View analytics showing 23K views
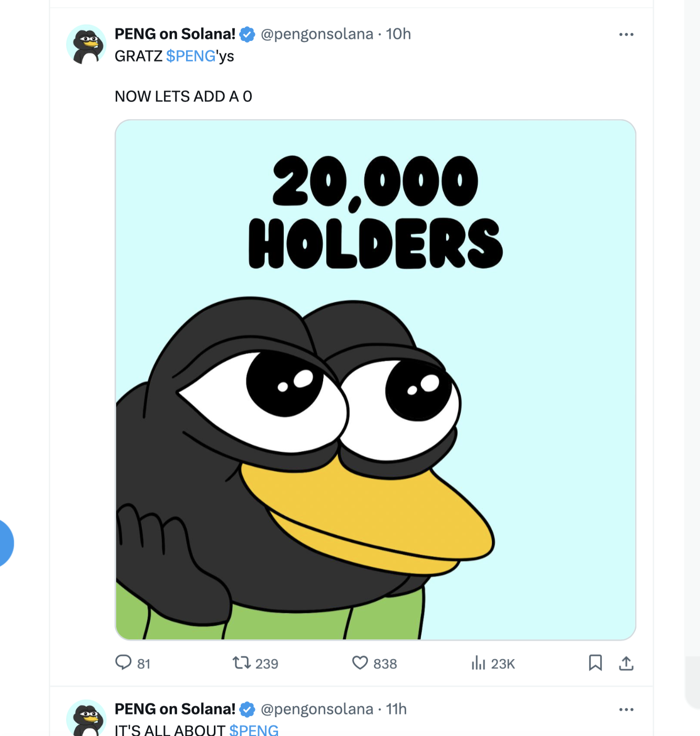 478,663
